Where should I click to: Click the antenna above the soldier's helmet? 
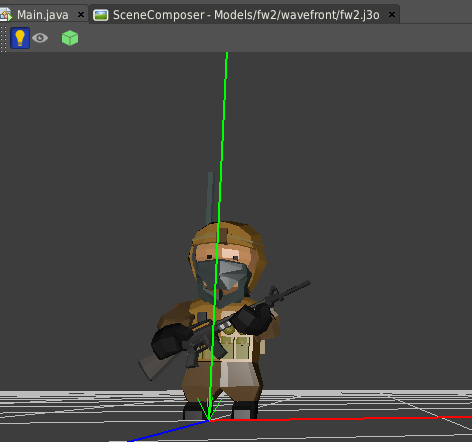click(210, 197)
